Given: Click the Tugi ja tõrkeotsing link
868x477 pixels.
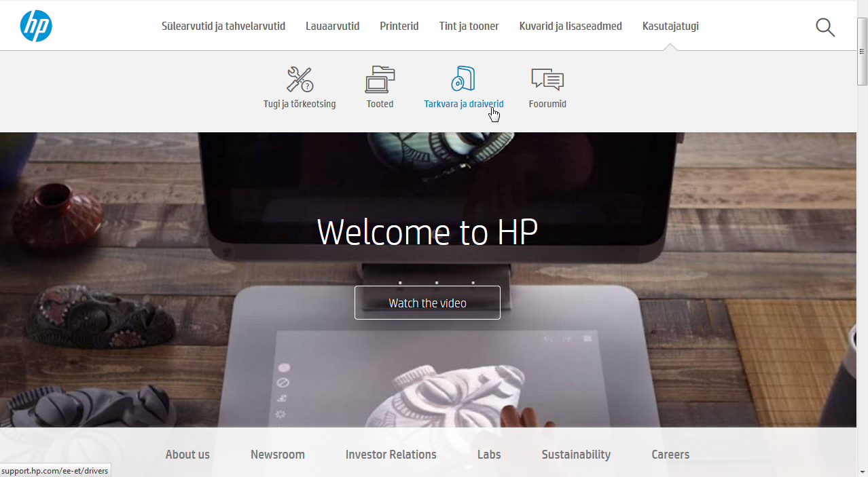Looking at the screenshot, I should click(x=300, y=104).
